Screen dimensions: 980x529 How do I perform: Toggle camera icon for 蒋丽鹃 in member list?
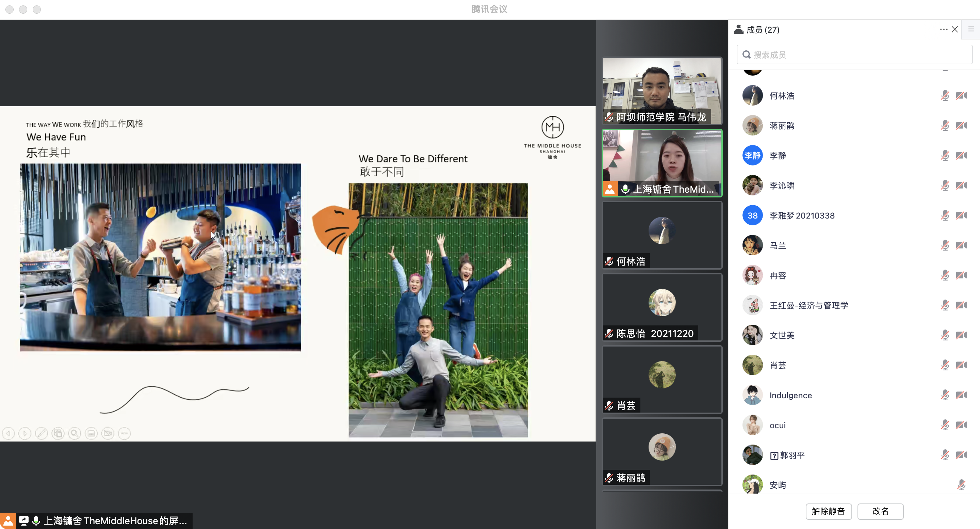point(961,126)
